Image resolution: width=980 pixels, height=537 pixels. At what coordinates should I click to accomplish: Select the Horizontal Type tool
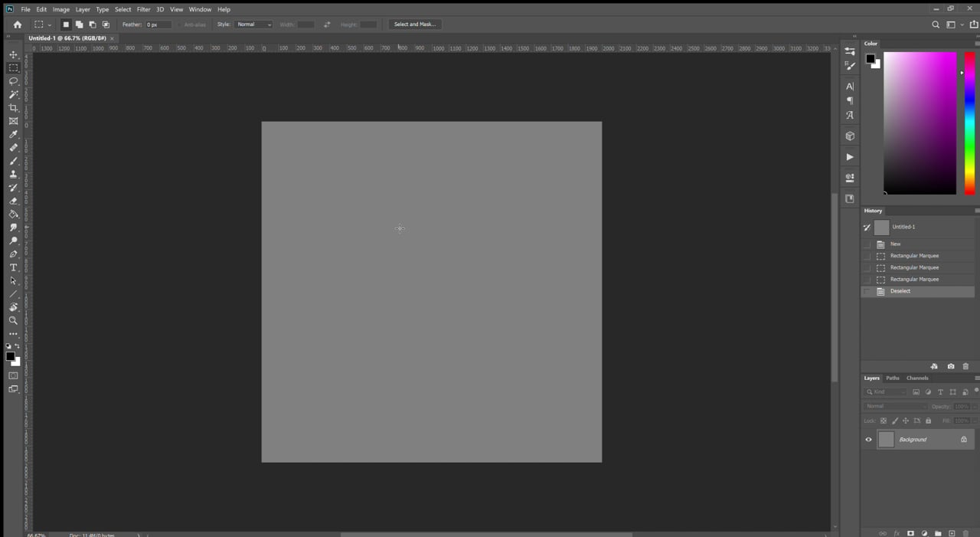pyautogui.click(x=13, y=267)
